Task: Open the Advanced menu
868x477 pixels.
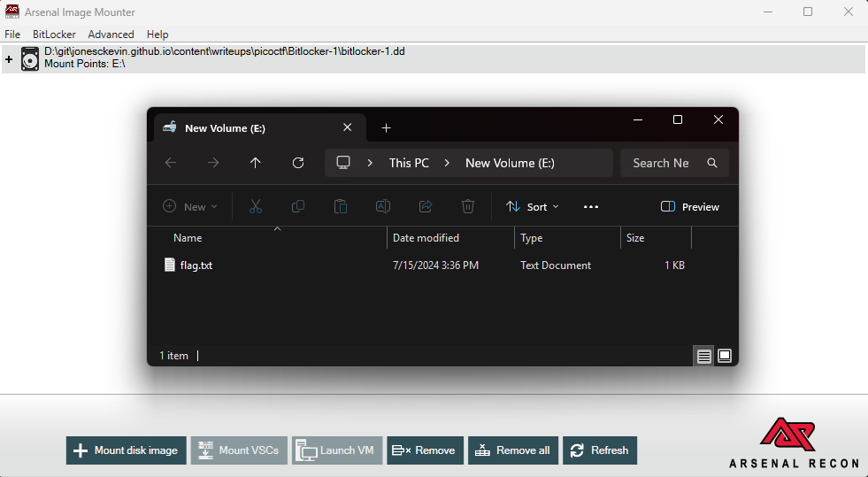Action: tap(111, 35)
